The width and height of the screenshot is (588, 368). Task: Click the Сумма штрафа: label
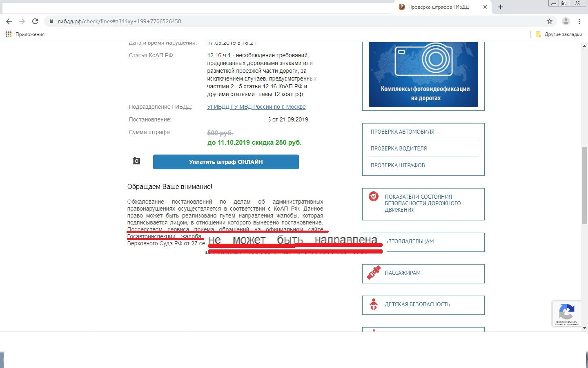(150, 132)
